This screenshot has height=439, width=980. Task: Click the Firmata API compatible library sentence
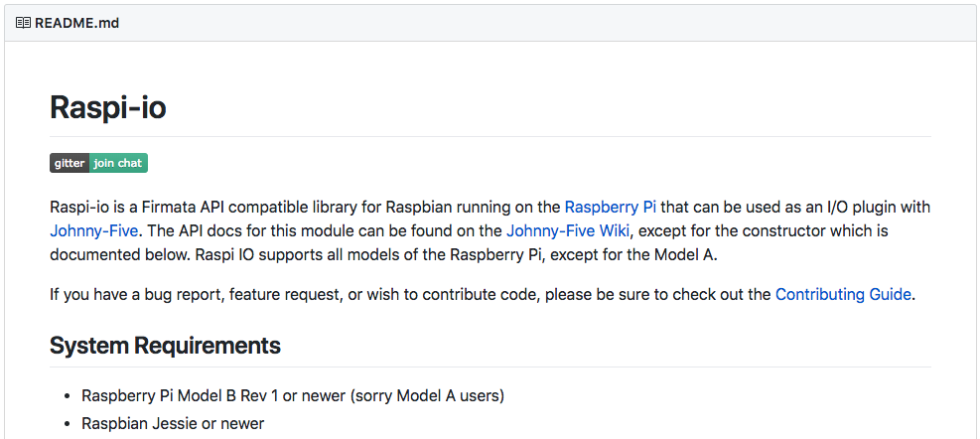pyautogui.click(x=490, y=219)
